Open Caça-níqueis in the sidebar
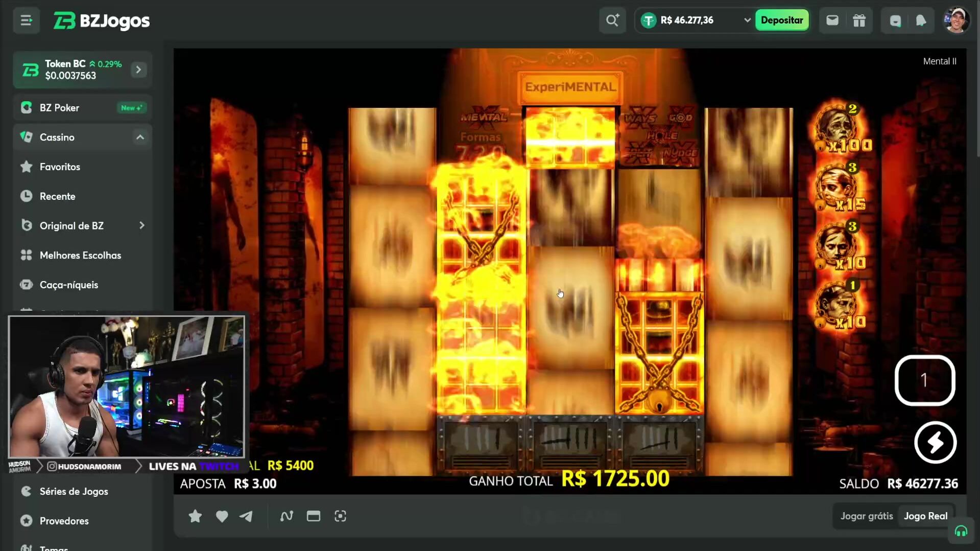Image resolution: width=980 pixels, height=551 pixels. coord(83,285)
